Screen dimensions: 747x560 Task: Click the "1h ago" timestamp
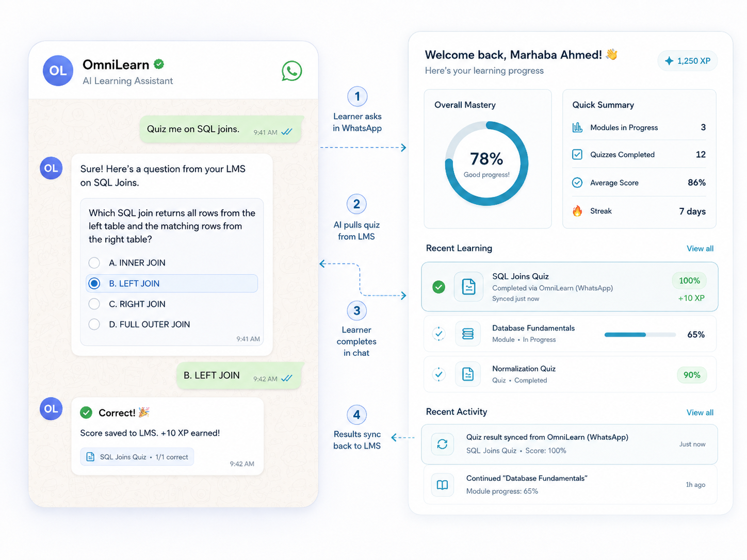695,485
